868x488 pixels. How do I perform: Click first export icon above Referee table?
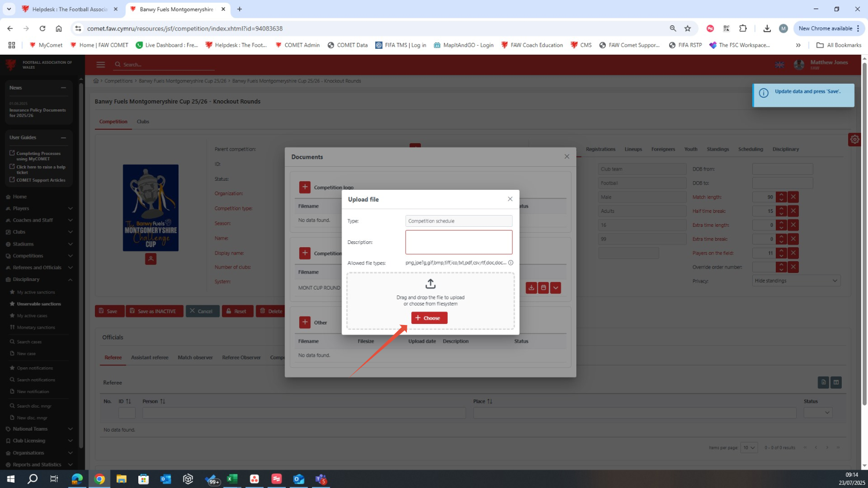(x=824, y=382)
